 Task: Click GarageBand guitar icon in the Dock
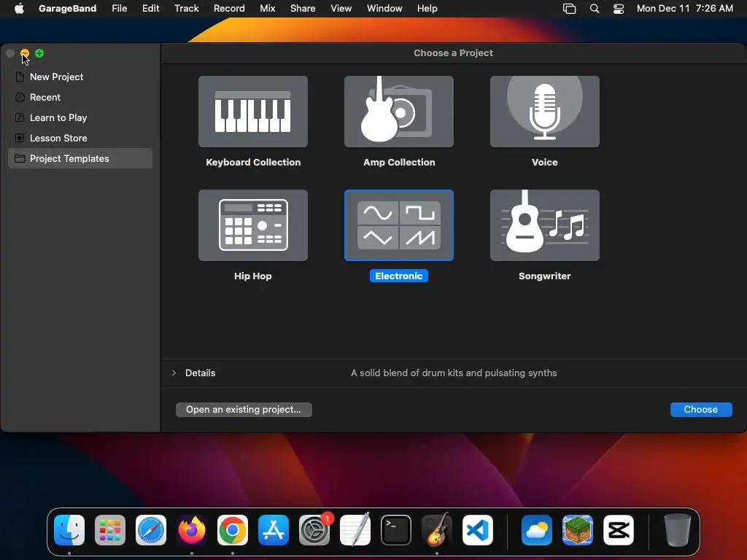[x=437, y=530]
